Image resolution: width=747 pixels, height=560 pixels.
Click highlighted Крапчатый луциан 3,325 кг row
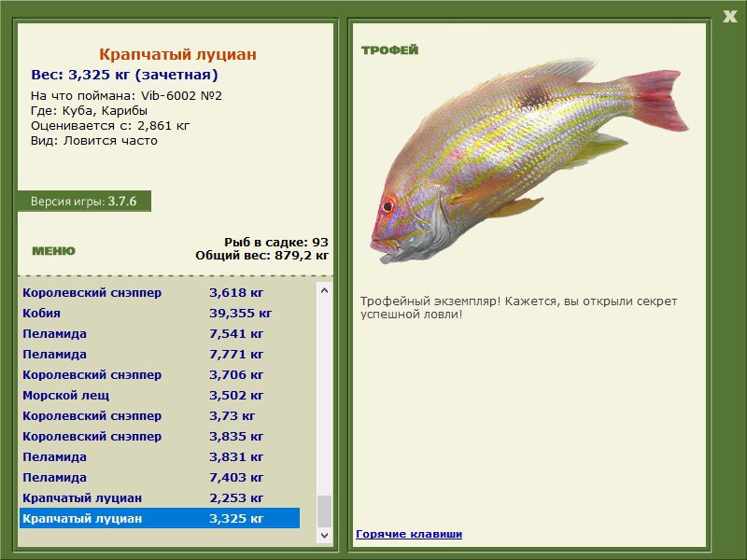coord(160,518)
